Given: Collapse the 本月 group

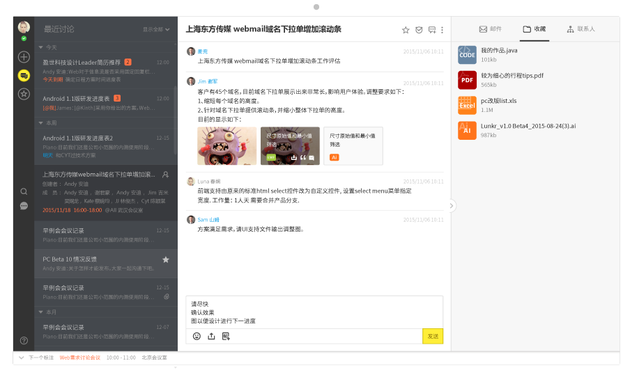Looking at the screenshot, I should 41,312.
